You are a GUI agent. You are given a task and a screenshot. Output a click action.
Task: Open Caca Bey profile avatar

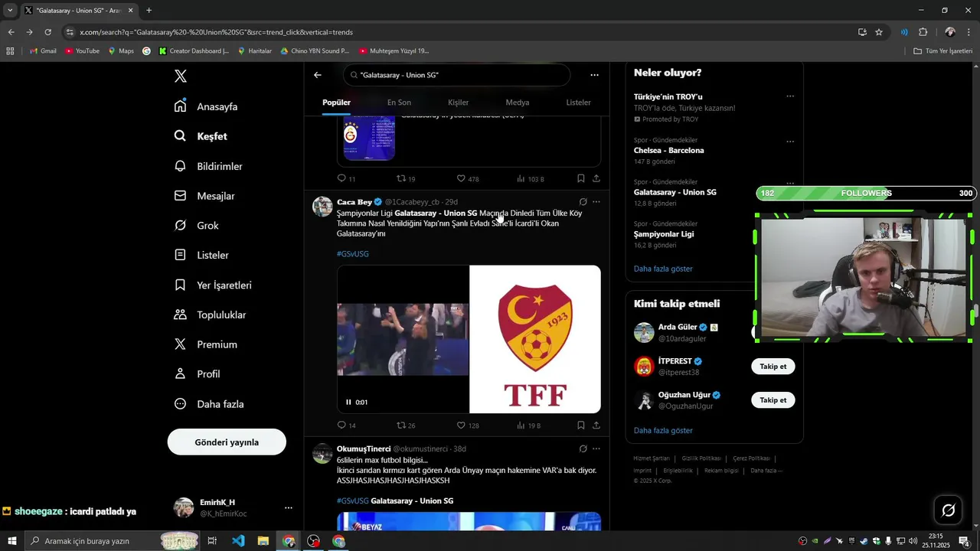click(x=322, y=207)
